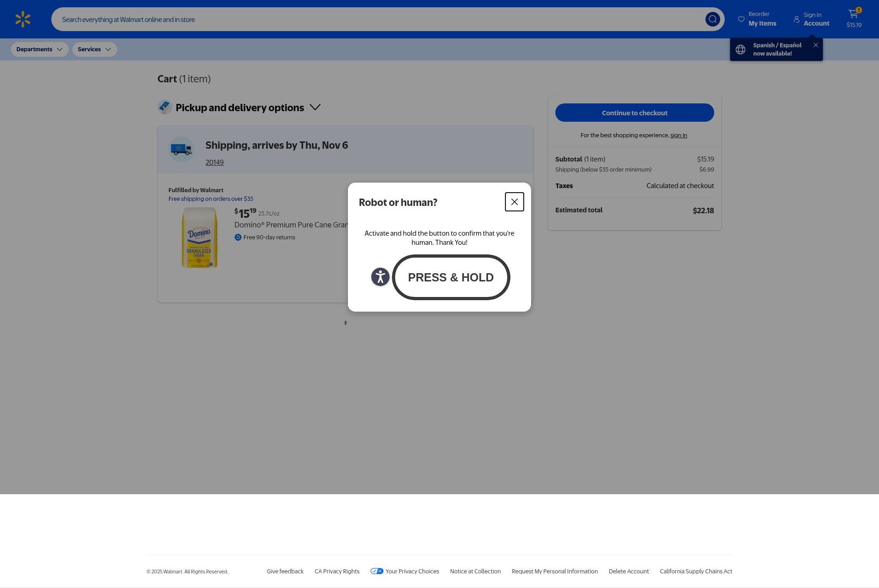This screenshot has height=588, width=879.
Task: Click the Domino Premium Pure Cane product title
Action: point(291,225)
